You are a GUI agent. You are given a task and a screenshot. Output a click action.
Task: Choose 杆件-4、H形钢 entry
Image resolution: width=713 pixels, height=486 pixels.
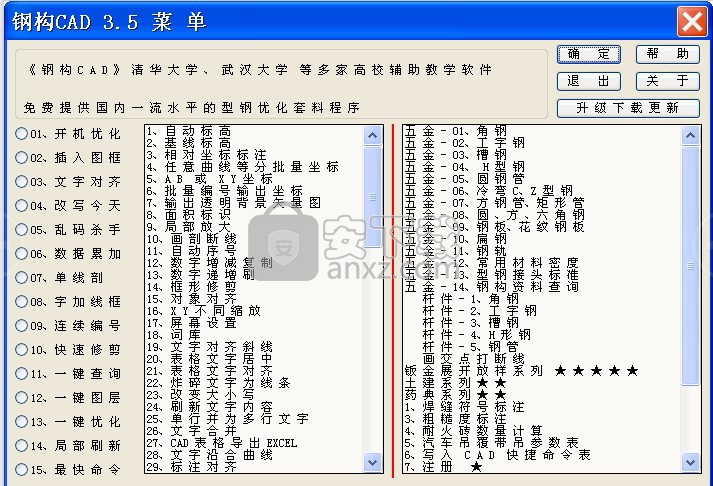pos(477,335)
